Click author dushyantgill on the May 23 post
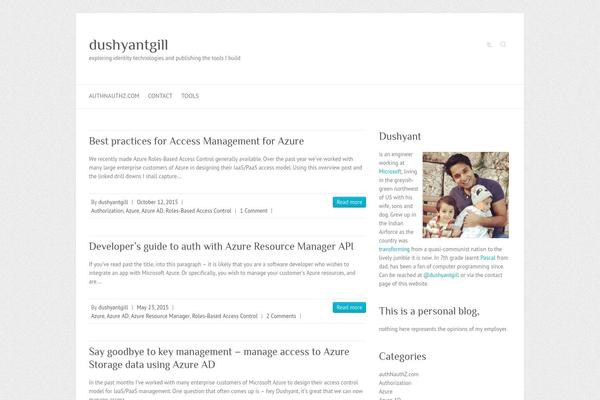This screenshot has width=600, height=400. pyautogui.click(x=113, y=307)
